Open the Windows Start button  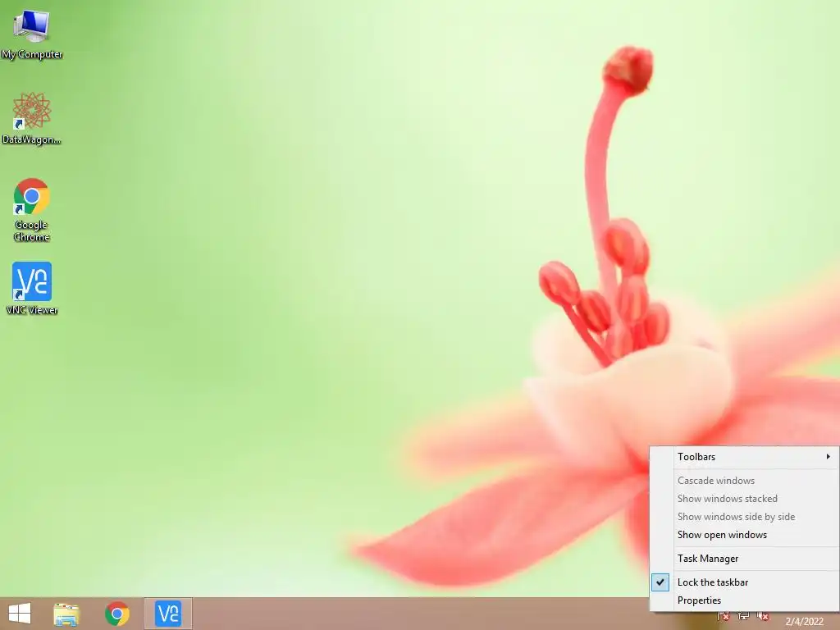point(20,614)
